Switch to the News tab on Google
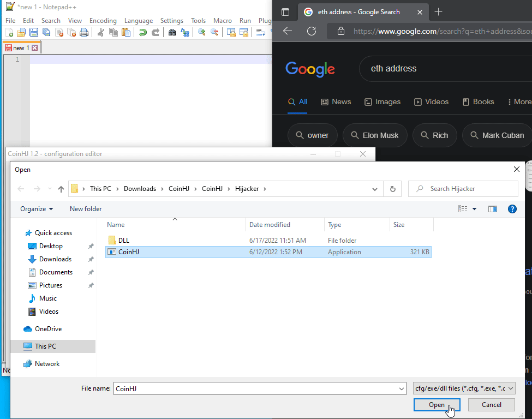This screenshot has width=532, height=419. 336,102
